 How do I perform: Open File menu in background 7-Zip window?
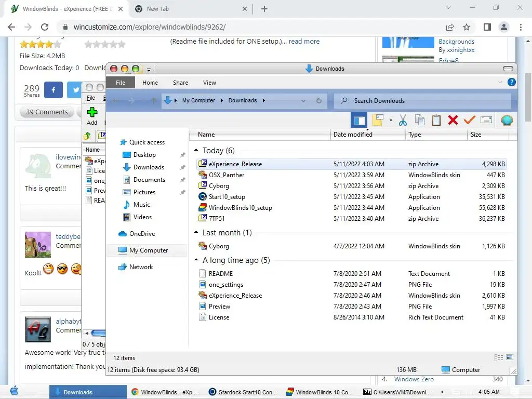[x=90, y=98]
